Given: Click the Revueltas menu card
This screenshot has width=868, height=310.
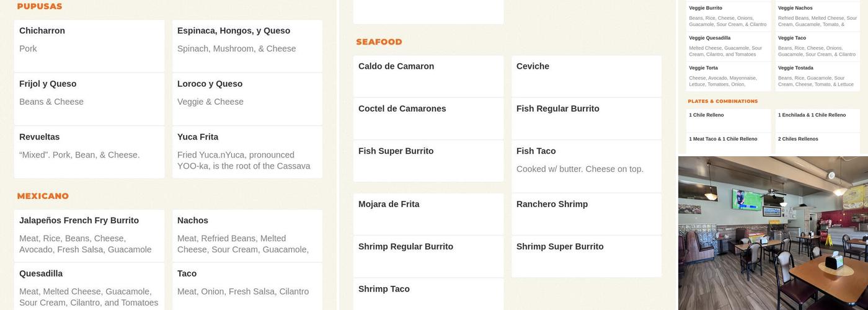Looking at the screenshot, I should [x=89, y=152].
